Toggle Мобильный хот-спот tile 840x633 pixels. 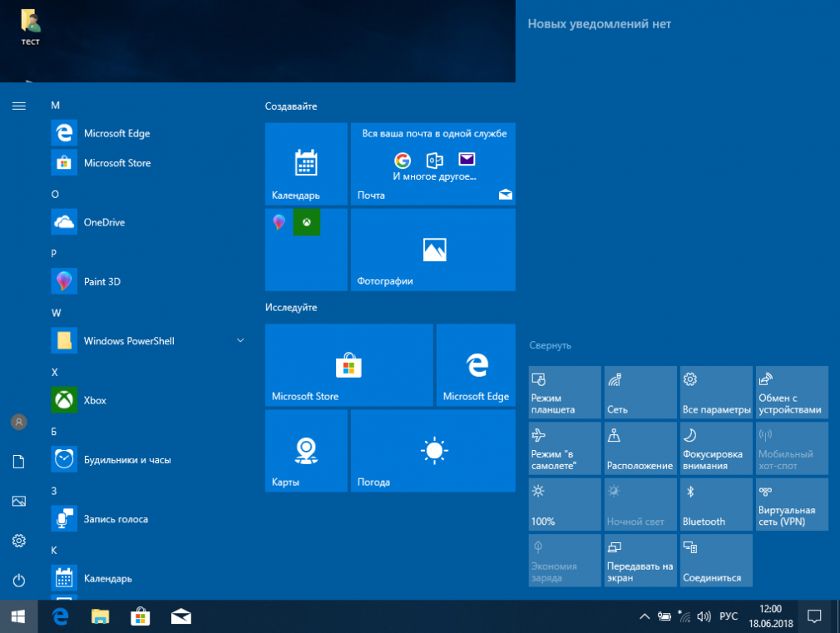click(792, 448)
